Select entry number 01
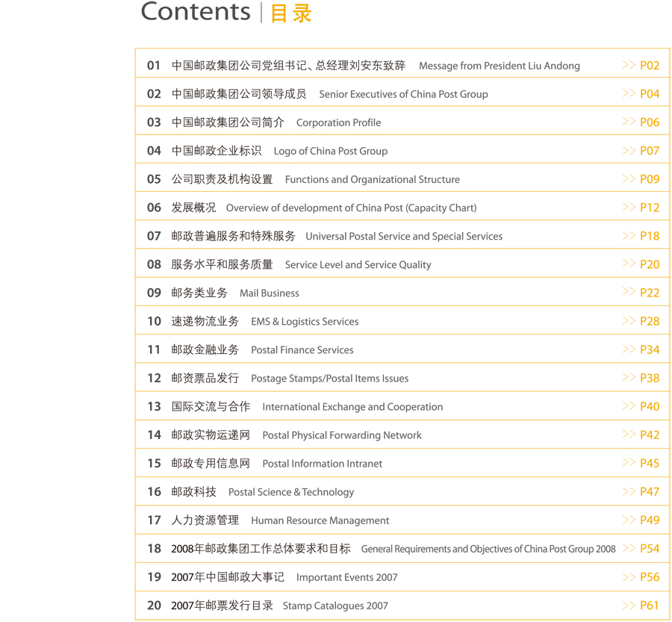Viewport: 672px width, 622px height. (x=154, y=66)
